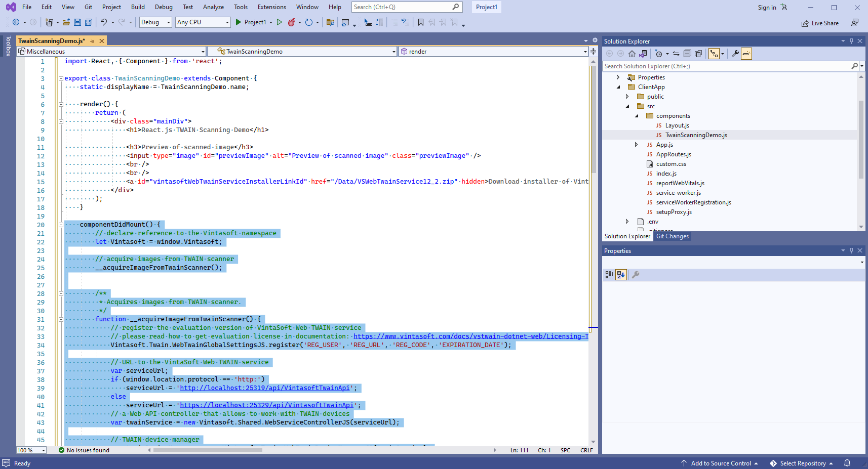Click the Solution Explorer vertical scrollbar thumb
This screenshot has width=868, height=469.
pos(861,140)
